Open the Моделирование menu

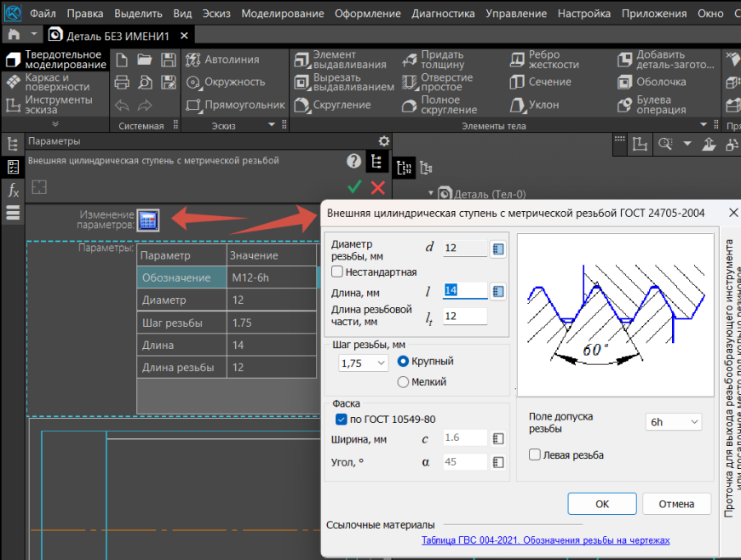[282, 14]
